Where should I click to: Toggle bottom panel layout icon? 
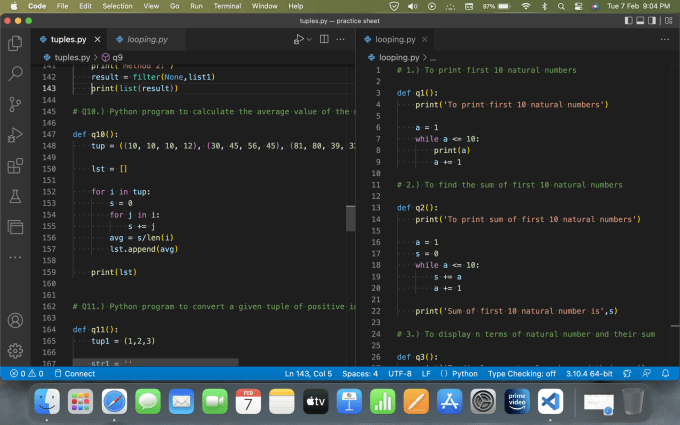(x=640, y=20)
